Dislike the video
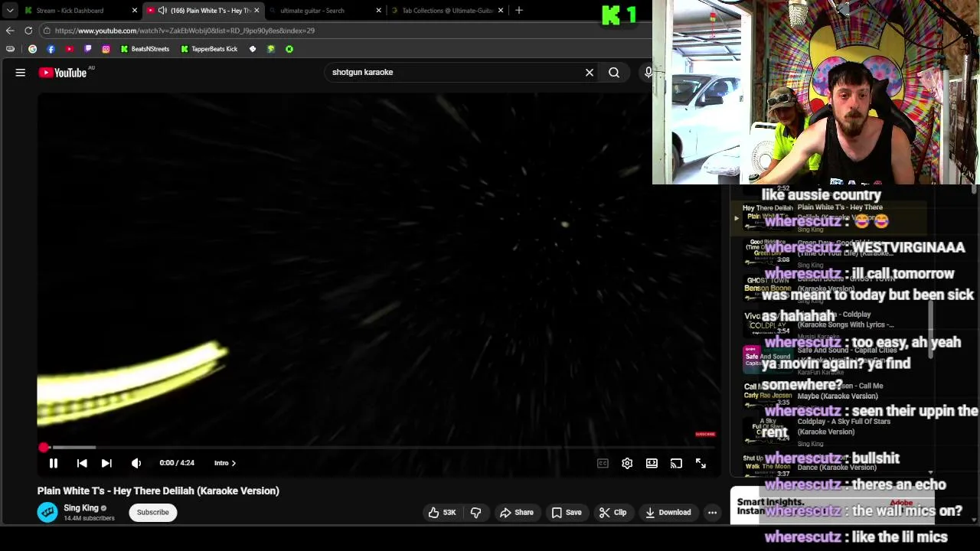 (475, 513)
